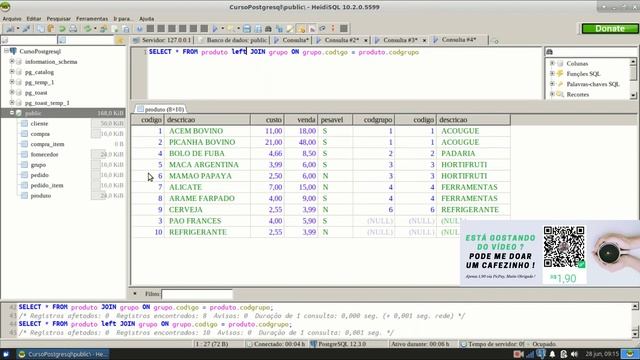Expand the pg_temp_1 node
This screenshot has height=360, width=640.
coord(12,82)
